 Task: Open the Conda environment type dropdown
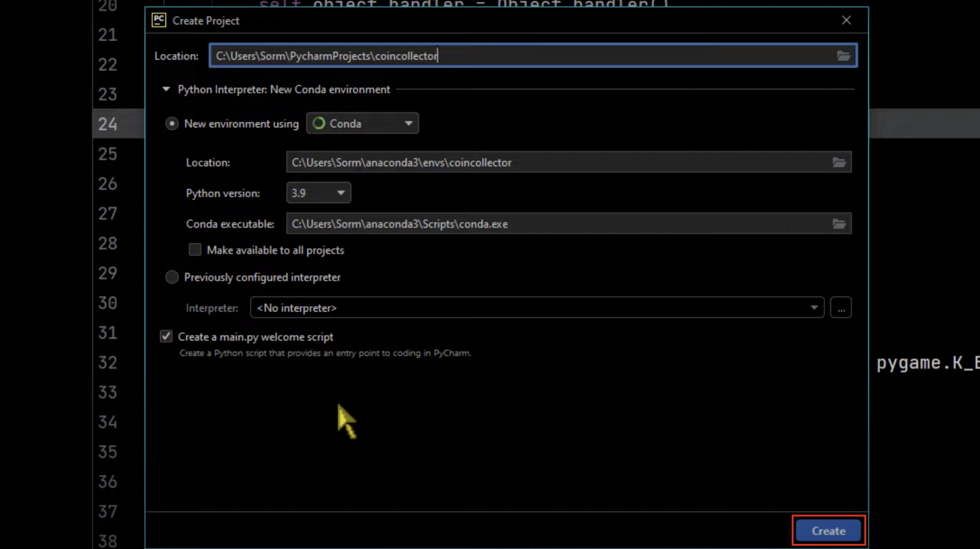point(362,123)
